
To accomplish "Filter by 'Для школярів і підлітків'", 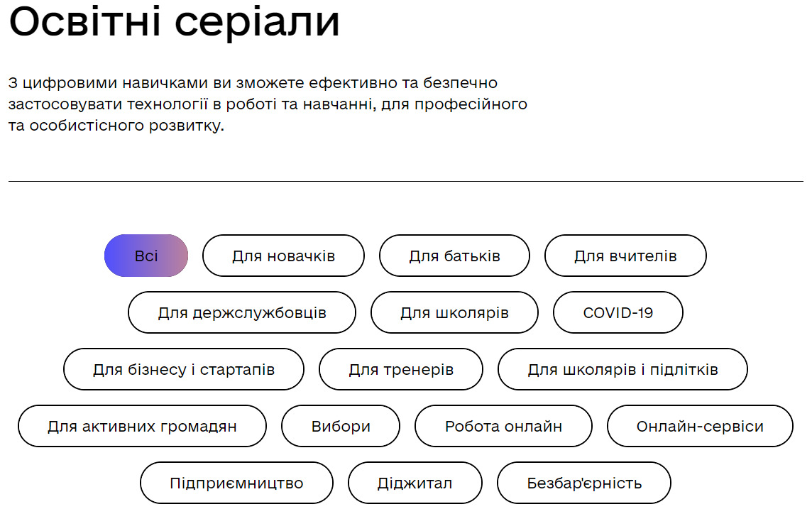I will point(622,370).
